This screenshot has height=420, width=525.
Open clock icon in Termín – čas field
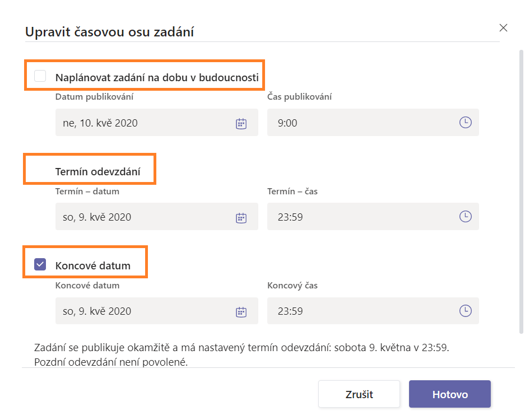[466, 217]
